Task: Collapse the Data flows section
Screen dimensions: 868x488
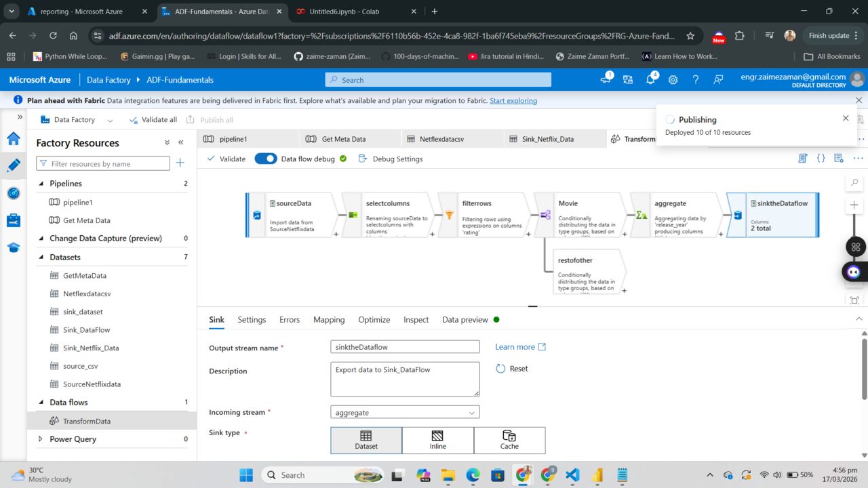Action: (x=40, y=403)
